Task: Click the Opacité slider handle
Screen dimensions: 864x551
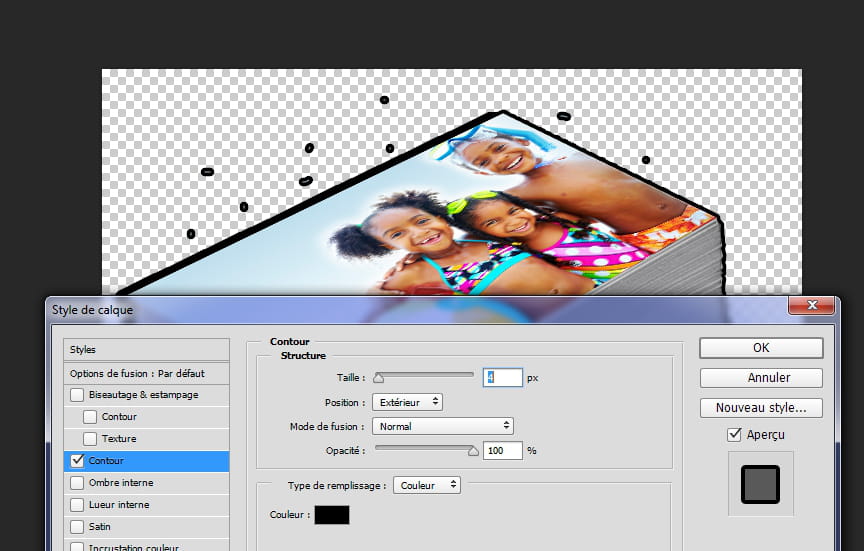Action: click(x=473, y=451)
